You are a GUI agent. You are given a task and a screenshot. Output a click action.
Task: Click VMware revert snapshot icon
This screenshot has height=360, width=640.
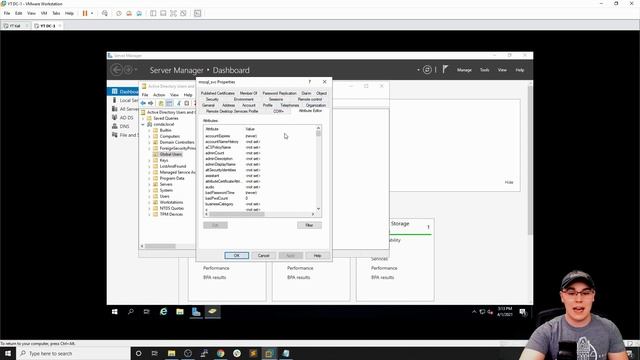coord(129,13)
